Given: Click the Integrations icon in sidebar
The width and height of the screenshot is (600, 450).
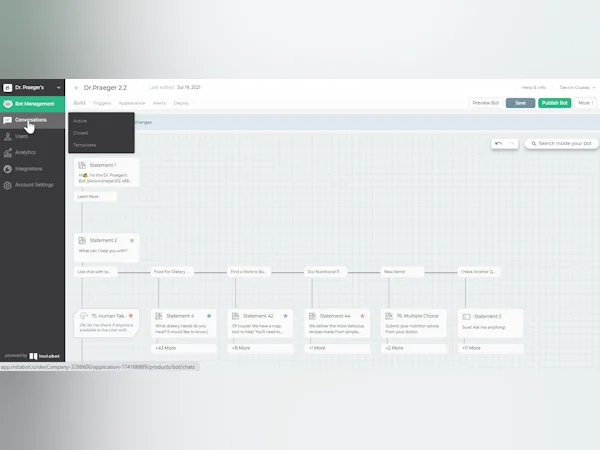Looking at the screenshot, I should (x=8, y=168).
